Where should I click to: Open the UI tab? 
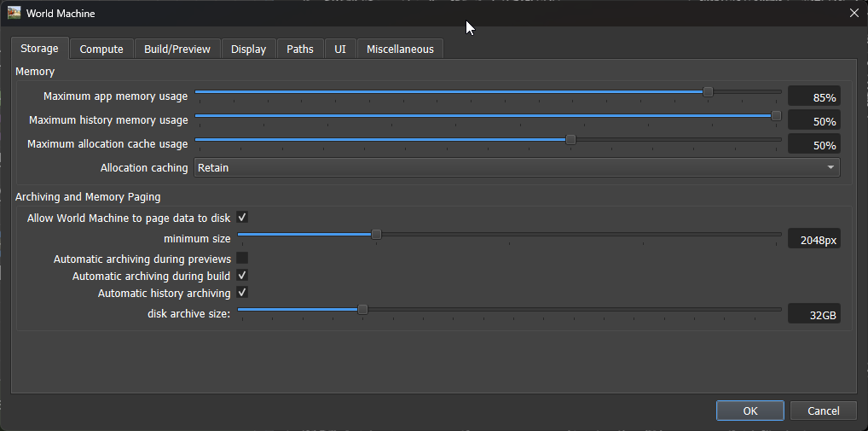click(x=340, y=50)
